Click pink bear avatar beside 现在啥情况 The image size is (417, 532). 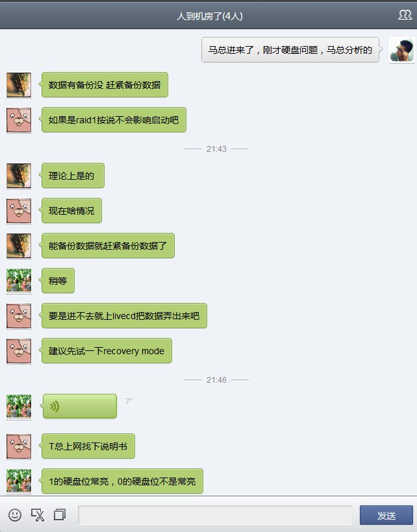(19, 211)
